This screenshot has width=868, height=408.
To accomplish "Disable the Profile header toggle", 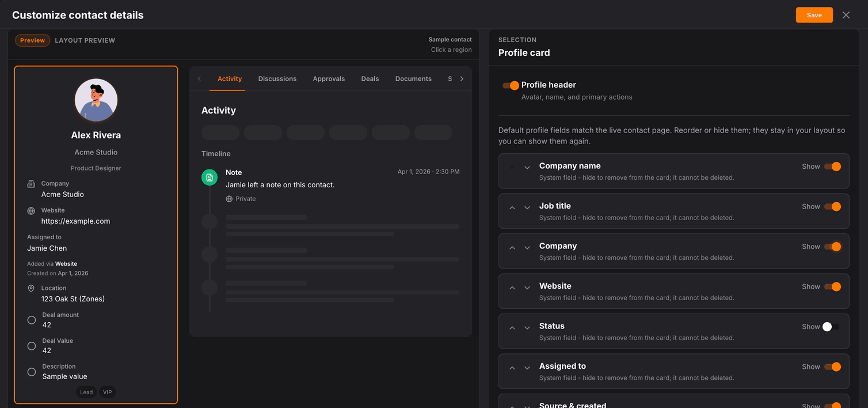I will [511, 85].
